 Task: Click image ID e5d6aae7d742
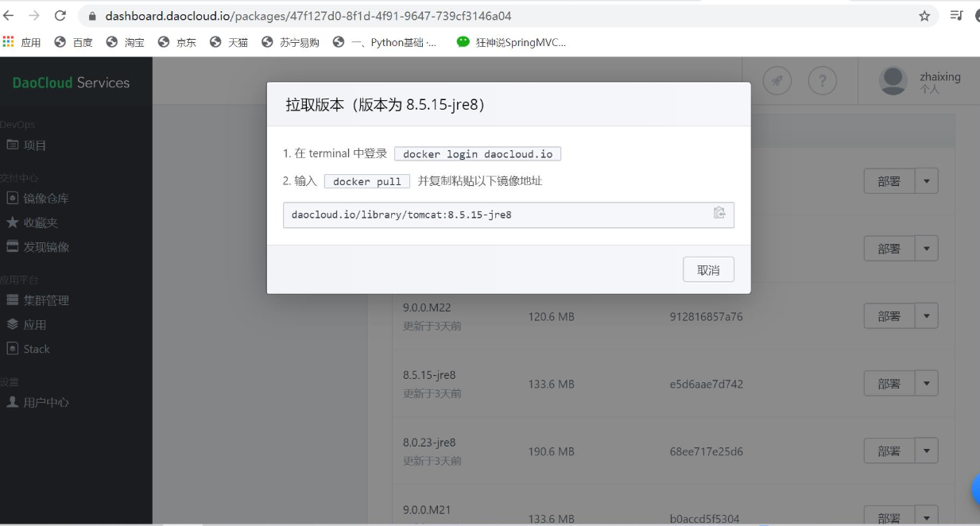click(707, 384)
